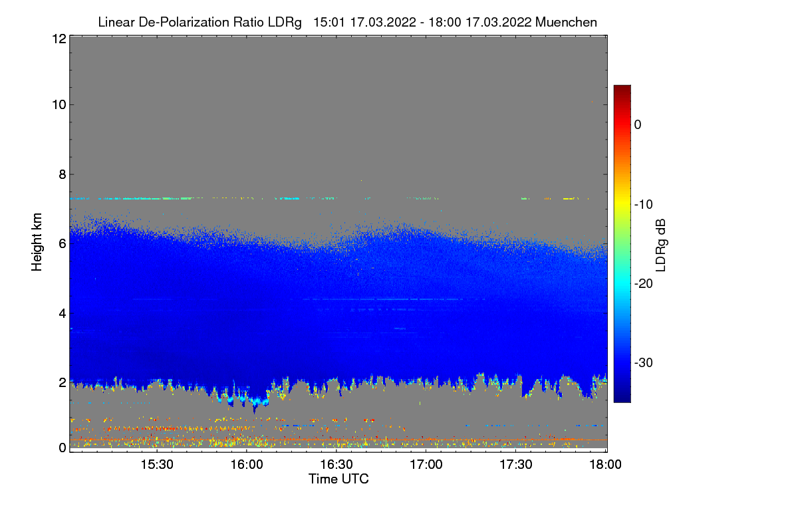Click the 16:00 time axis label
Viewport: 798px width, 532px height.
pyautogui.click(x=246, y=465)
